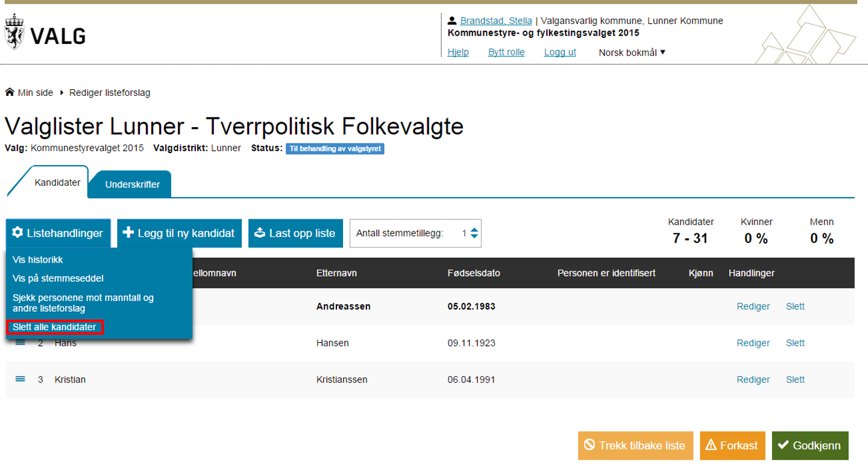This screenshot has height=470, width=868.
Task: Click the checkmark icon on Godkjenn
Action: click(x=784, y=445)
